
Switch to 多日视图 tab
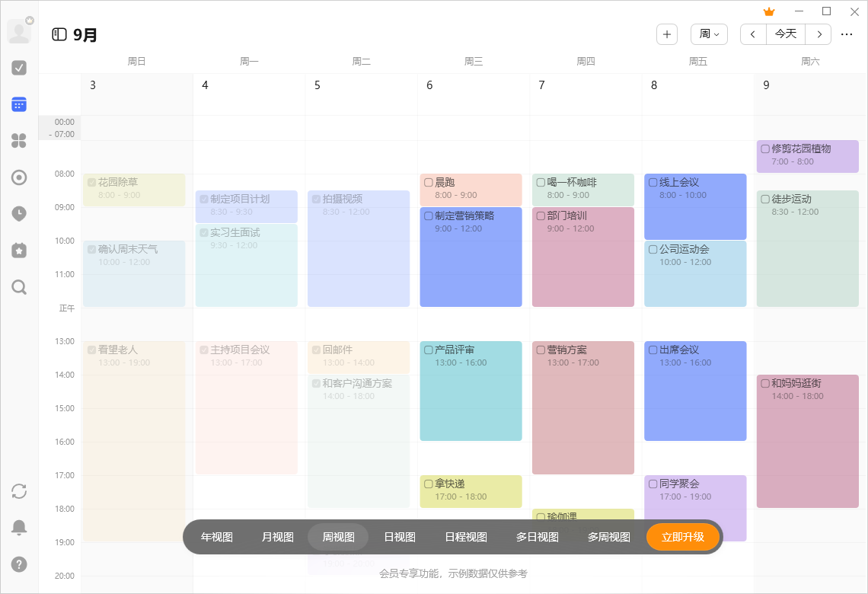tap(538, 537)
